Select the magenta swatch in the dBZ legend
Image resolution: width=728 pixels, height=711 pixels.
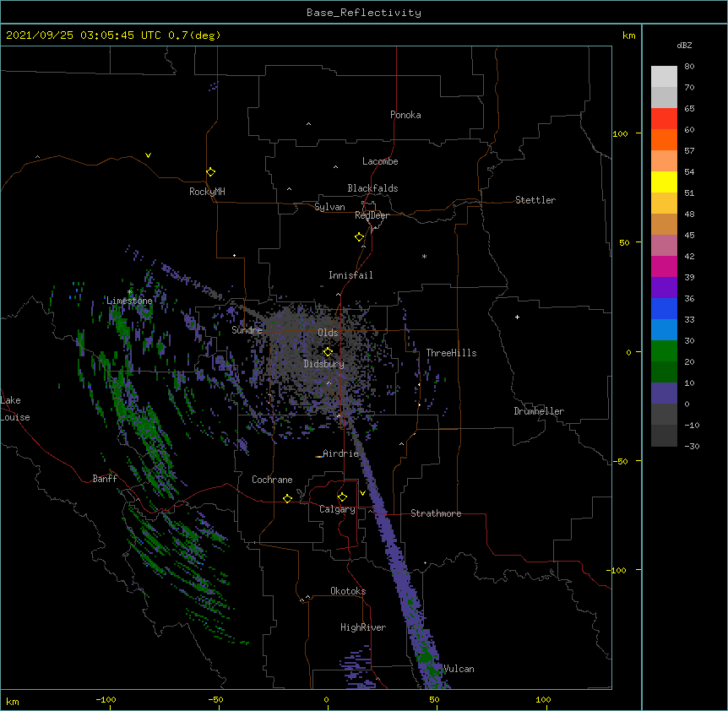pos(664,266)
